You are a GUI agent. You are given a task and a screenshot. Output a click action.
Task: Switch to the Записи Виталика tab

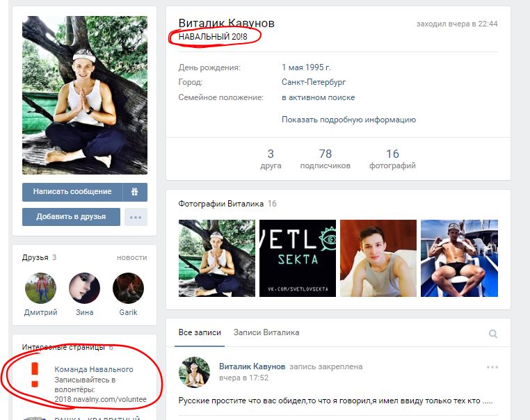click(x=266, y=332)
